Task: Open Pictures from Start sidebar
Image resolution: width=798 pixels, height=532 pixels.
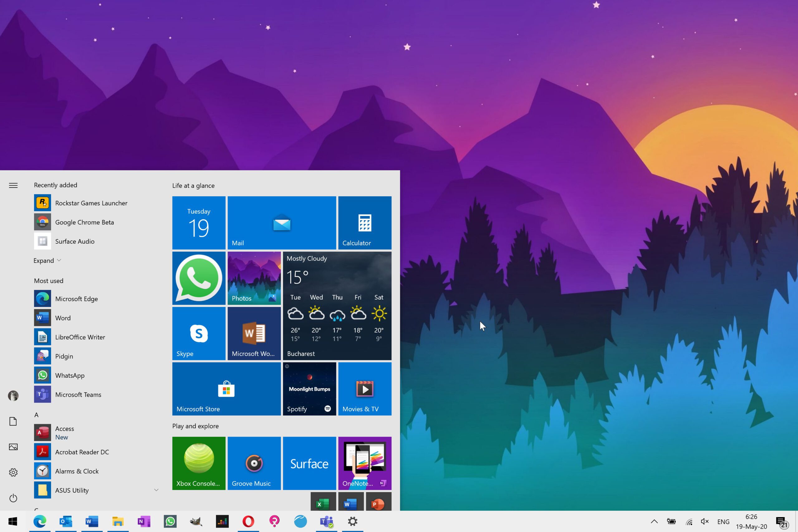Action: click(x=13, y=447)
